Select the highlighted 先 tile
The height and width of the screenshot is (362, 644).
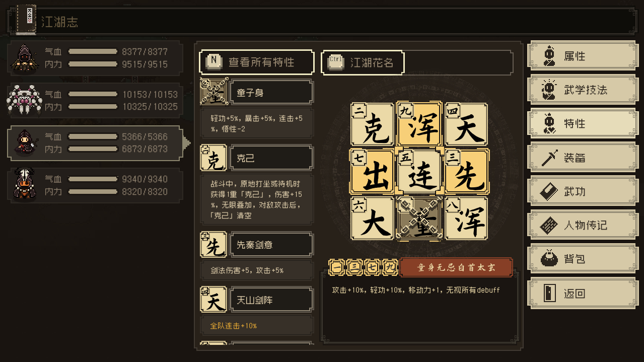[466, 172]
